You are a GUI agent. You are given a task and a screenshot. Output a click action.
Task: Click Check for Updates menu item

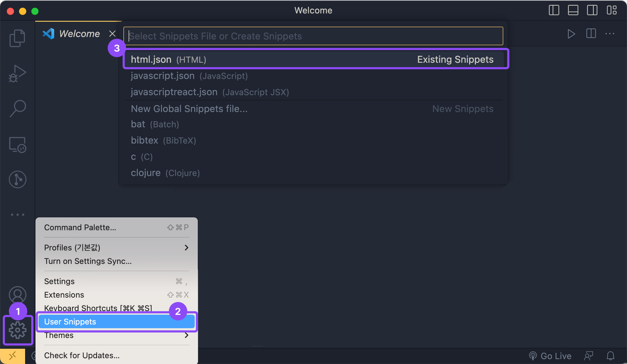(x=117, y=356)
